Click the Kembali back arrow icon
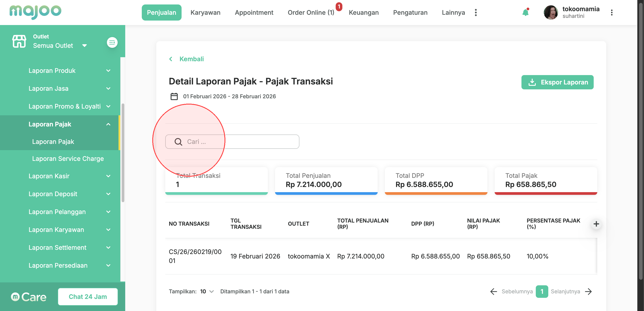The width and height of the screenshot is (644, 311). coord(171,59)
